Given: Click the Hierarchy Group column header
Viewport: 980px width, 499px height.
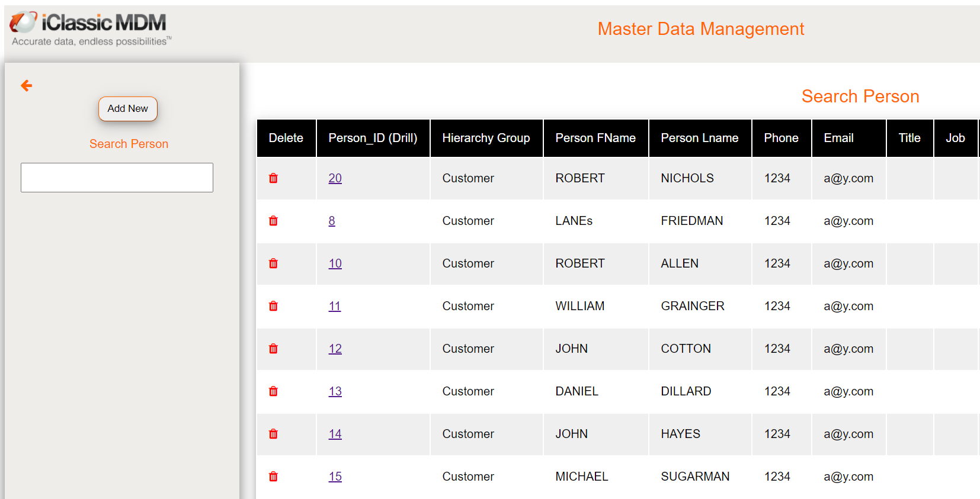Looking at the screenshot, I should pyautogui.click(x=486, y=138).
